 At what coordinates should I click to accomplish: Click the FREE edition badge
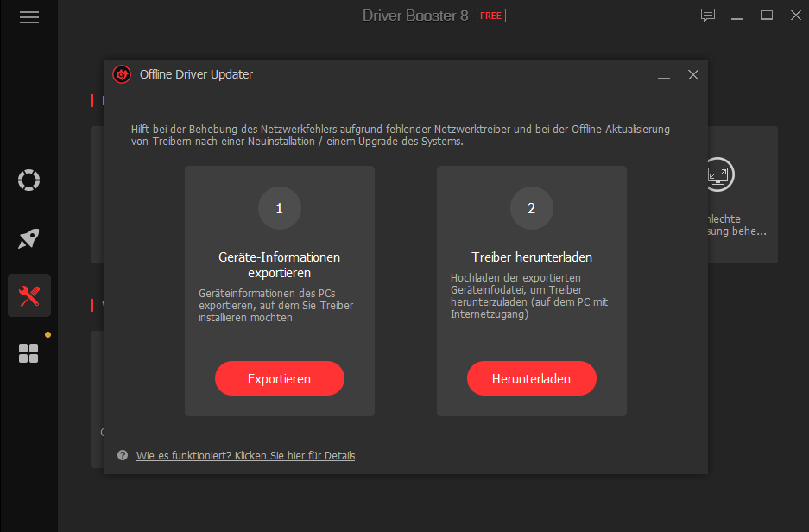490,16
